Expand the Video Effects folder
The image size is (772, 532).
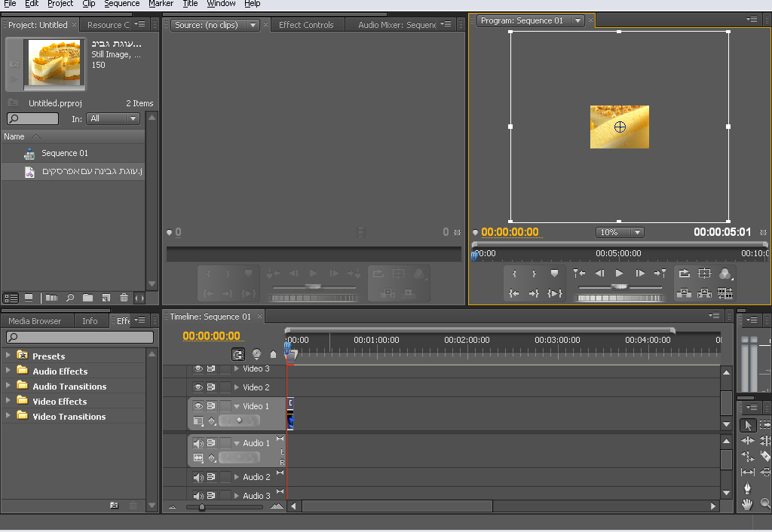point(8,401)
